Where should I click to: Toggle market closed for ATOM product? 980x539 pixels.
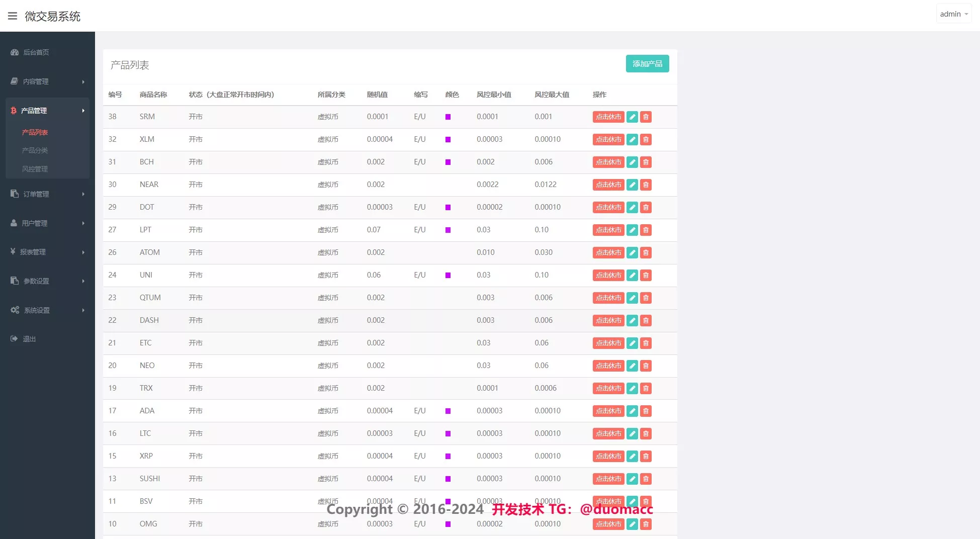tap(608, 252)
